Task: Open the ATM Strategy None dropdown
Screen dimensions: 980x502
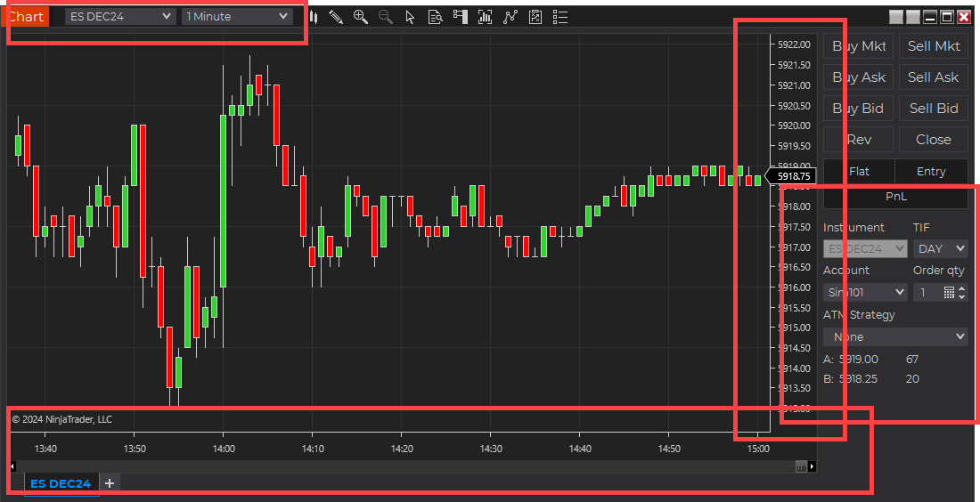Action: pyautogui.click(x=895, y=336)
